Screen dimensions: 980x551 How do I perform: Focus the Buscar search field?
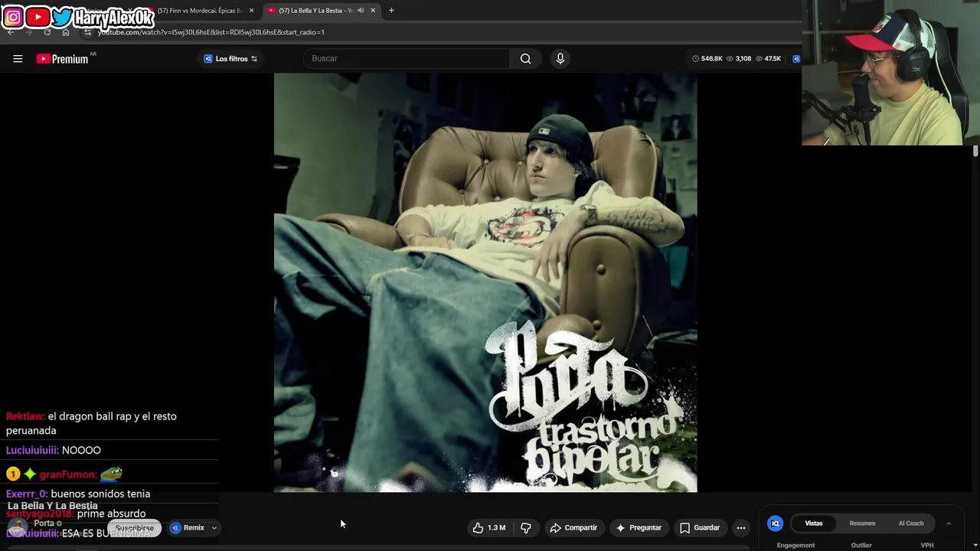(407, 59)
